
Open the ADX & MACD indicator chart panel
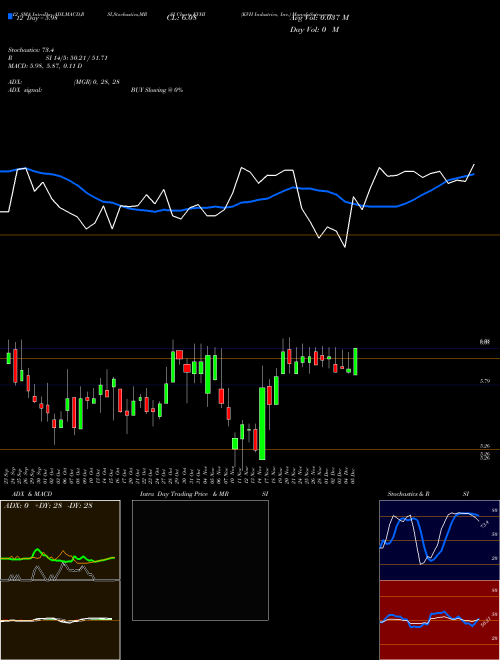pos(60,580)
